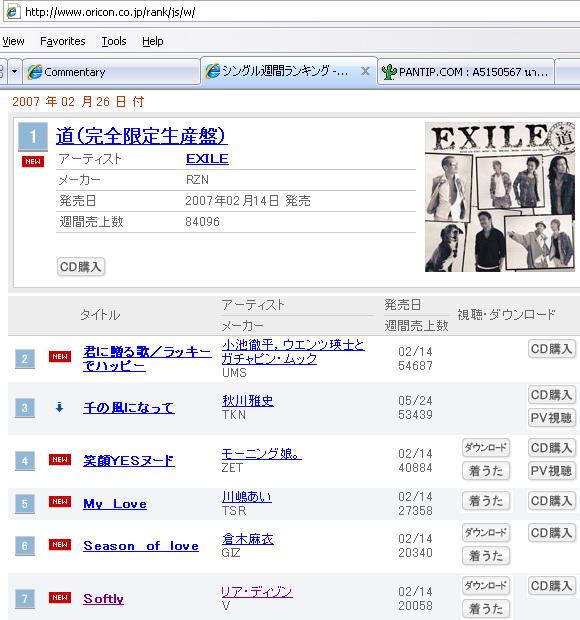Open the tab list dropdown arrow
Screen dimensions: 580x620
[15, 72]
